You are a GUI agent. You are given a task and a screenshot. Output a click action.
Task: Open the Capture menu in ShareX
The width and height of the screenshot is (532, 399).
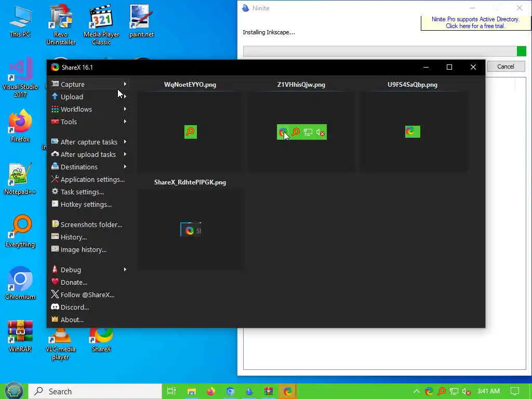click(89, 84)
